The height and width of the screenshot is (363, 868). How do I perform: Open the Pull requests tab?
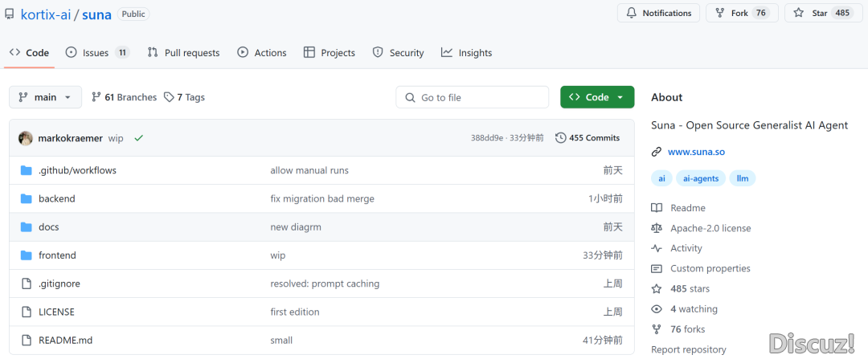184,52
